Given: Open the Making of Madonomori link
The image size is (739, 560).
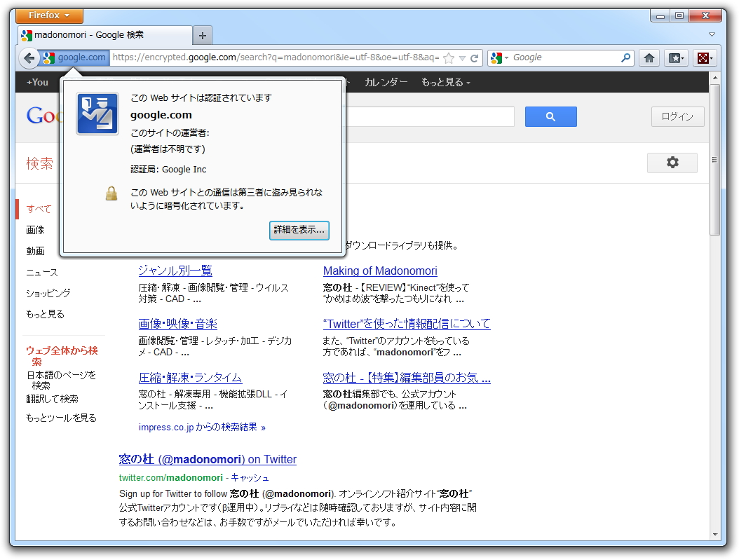Looking at the screenshot, I should coord(380,271).
